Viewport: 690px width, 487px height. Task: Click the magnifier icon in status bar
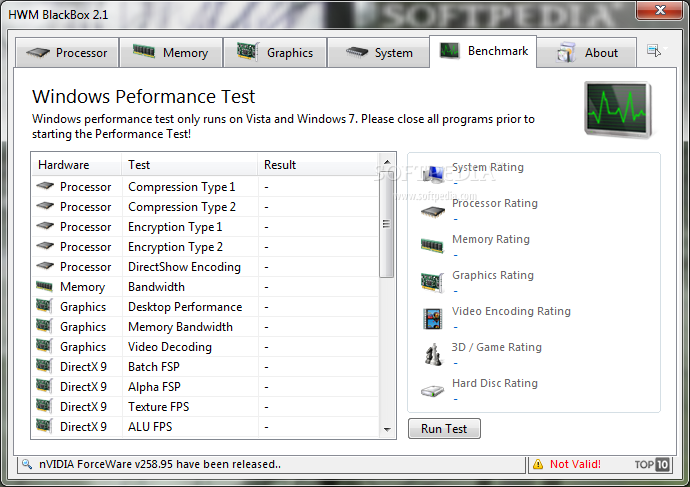tap(27, 464)
